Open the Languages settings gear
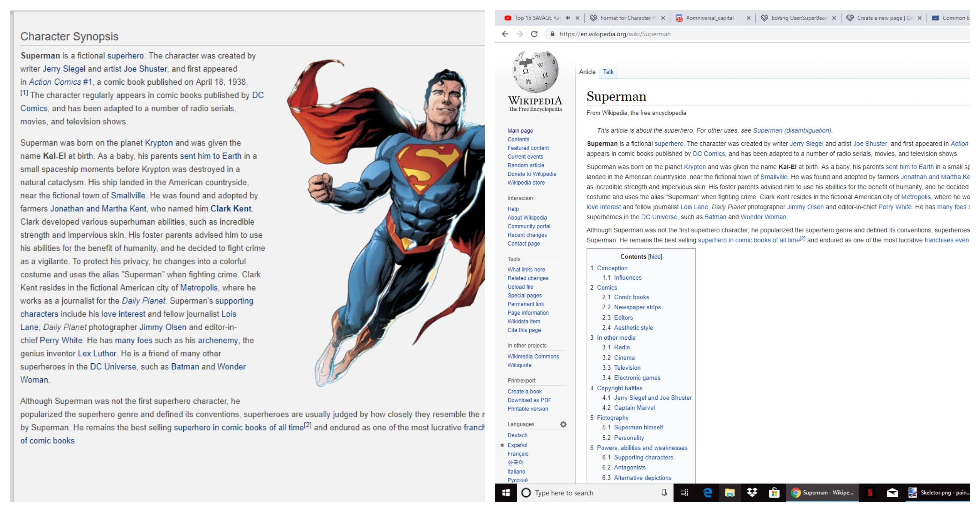 (x=563, y=424)
